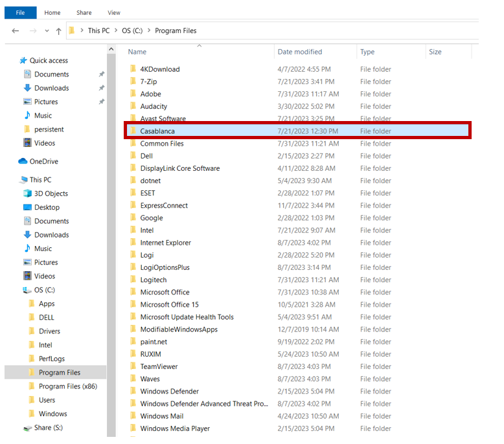Open the Share ribbon tab
This screenshot has width=504, height=444.
click(84, 12)
